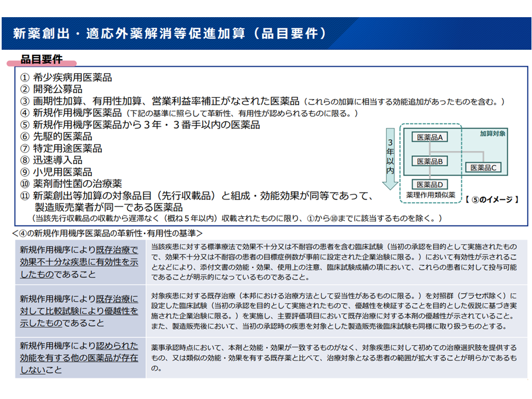Click list item ⑥ 先駆的医薬品
This screenshot has width=532, height=399.
56,136
